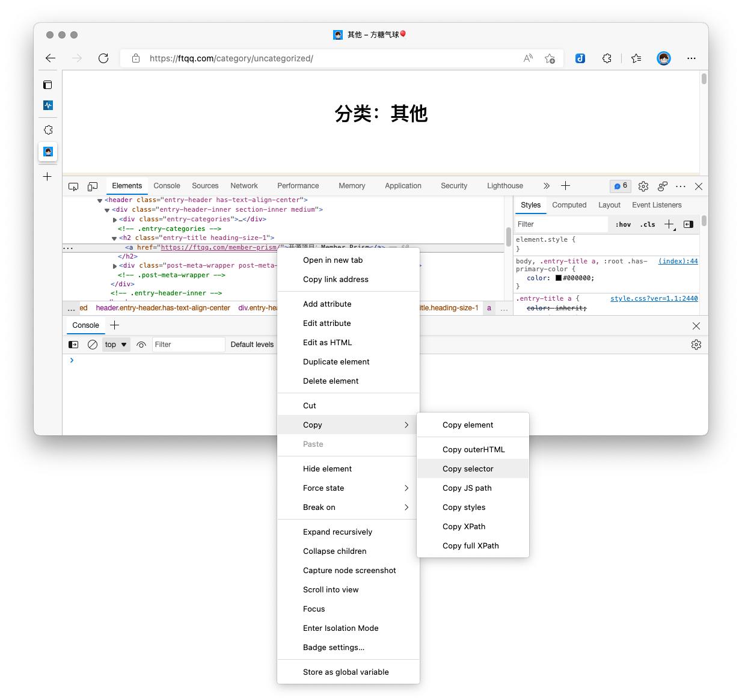Open the top JavaScript context dropdown

[116, 345]
